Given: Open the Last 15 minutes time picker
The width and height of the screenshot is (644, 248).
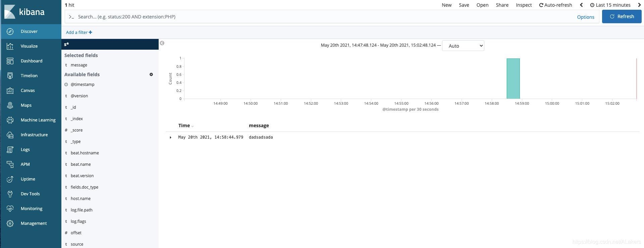Looking at the screenshot, I should 610,5.
